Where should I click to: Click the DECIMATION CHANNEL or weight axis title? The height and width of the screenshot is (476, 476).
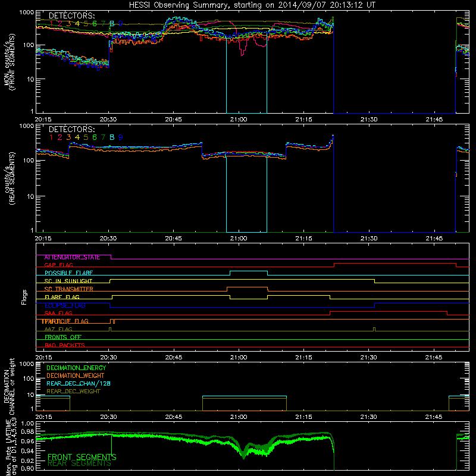click(x=9, y=386)
